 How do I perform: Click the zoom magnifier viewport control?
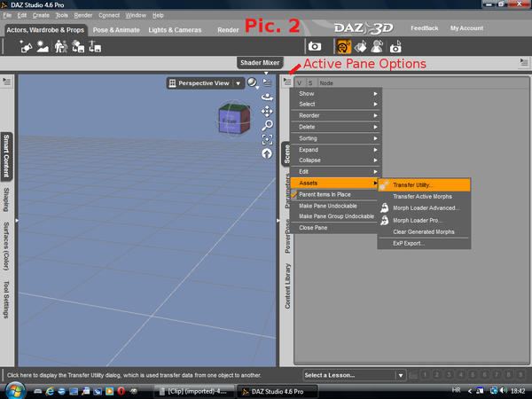pyautogui.click(x=267, y=126)
